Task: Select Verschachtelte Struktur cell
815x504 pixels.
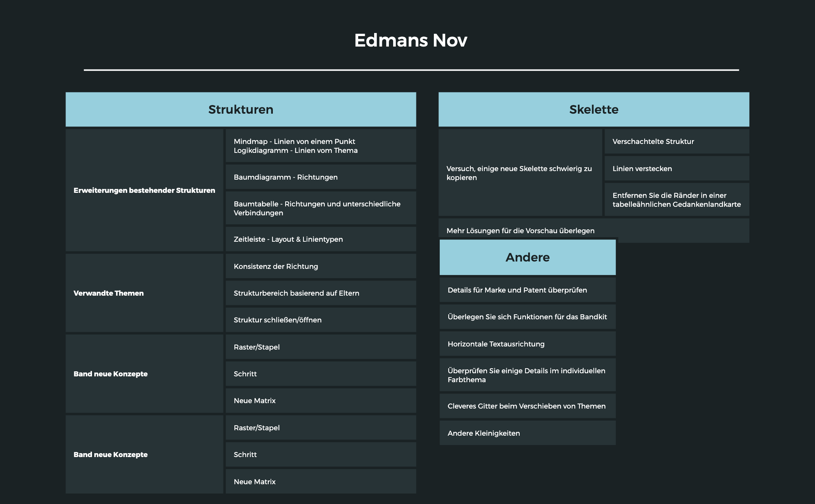Action: pyautogui.click(x=676, y=141)
